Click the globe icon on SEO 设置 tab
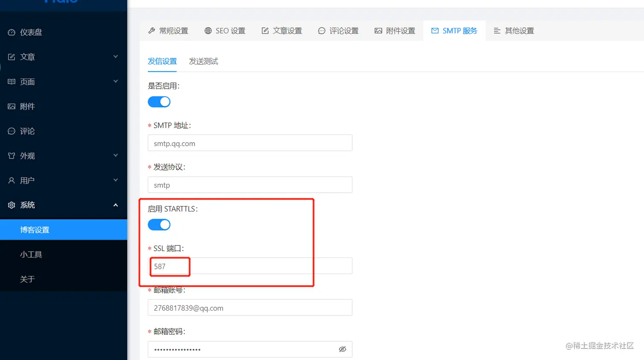Screen dimensions: 644x360 pos(208,31)
